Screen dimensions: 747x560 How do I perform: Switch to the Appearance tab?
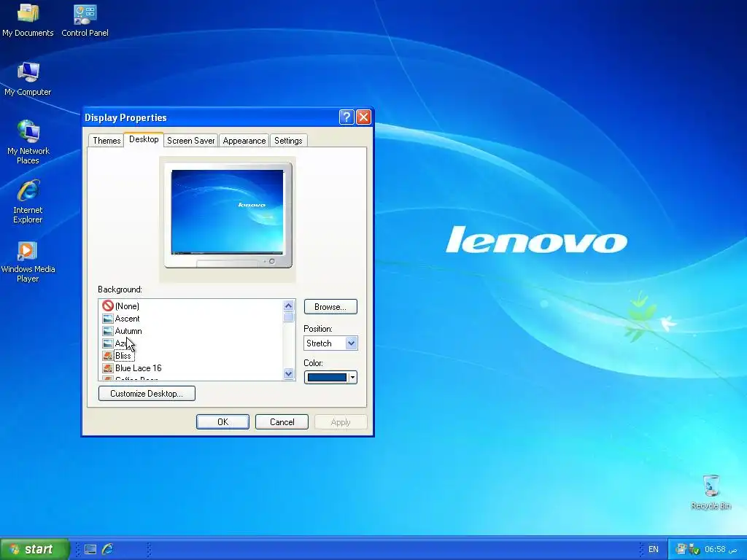[244, 141]
